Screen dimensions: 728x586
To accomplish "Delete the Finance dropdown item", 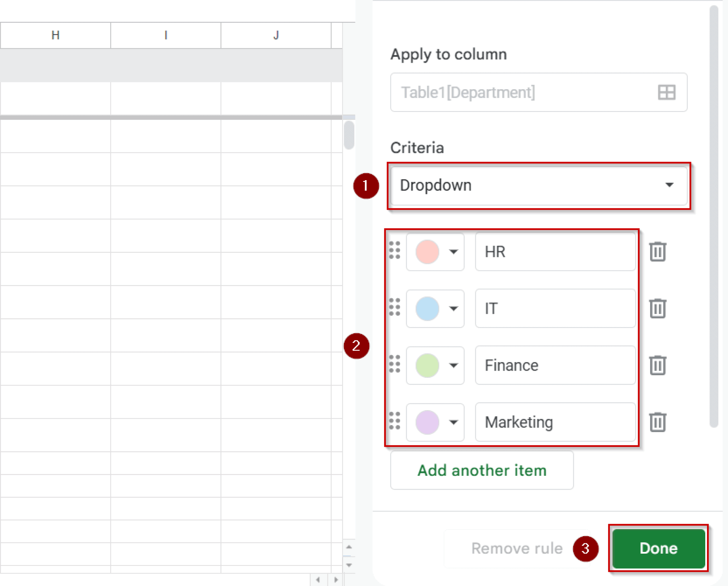I will 657,365.
